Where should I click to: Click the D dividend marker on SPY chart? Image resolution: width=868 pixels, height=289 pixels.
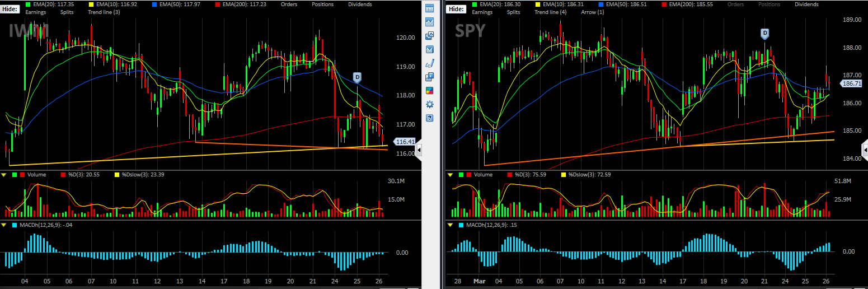[x=765, y=33]
